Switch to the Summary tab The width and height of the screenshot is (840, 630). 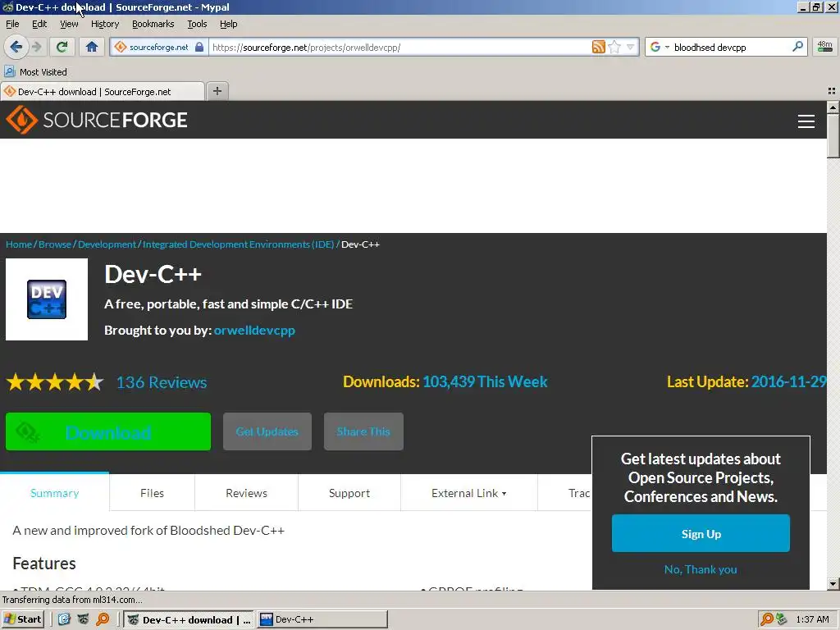(55, 493)
